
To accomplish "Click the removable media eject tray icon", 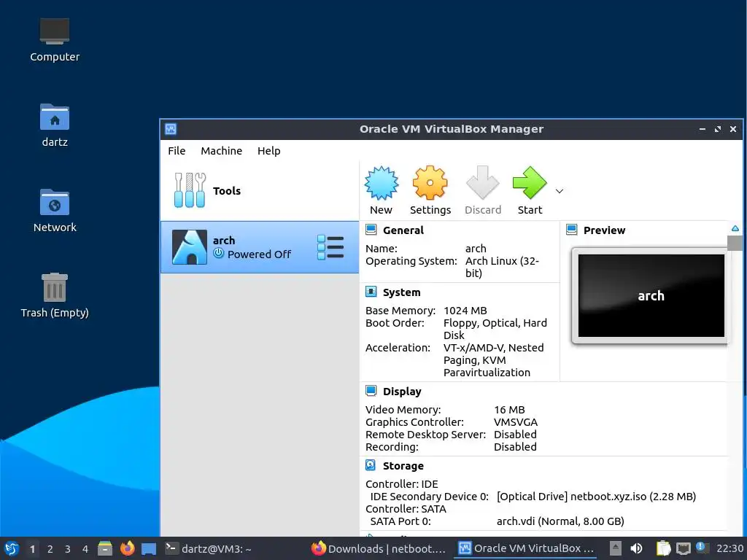I will point(616,548).
